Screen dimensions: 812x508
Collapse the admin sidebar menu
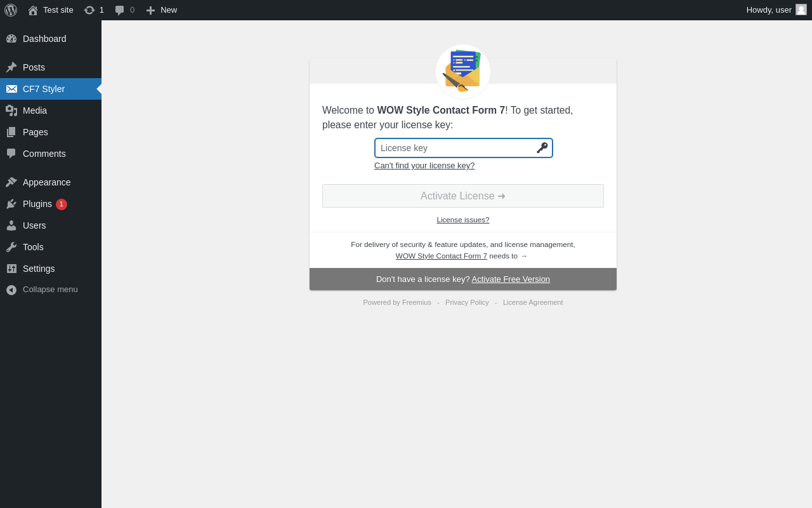[x=51, y=290]
